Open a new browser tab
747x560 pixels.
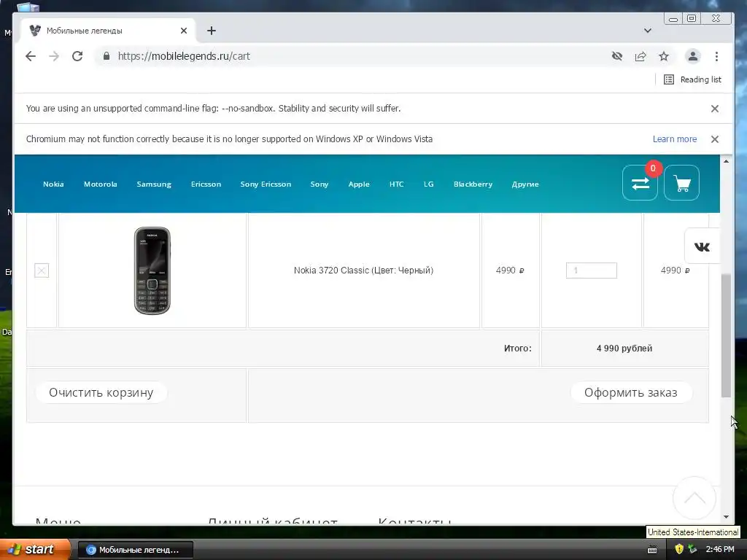point(212,31)
